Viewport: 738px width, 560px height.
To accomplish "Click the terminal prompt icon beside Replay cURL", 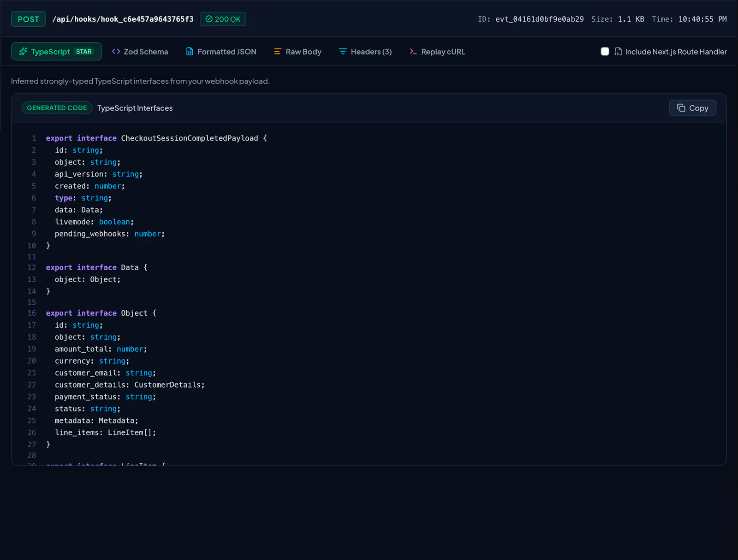I will [413, 52].
